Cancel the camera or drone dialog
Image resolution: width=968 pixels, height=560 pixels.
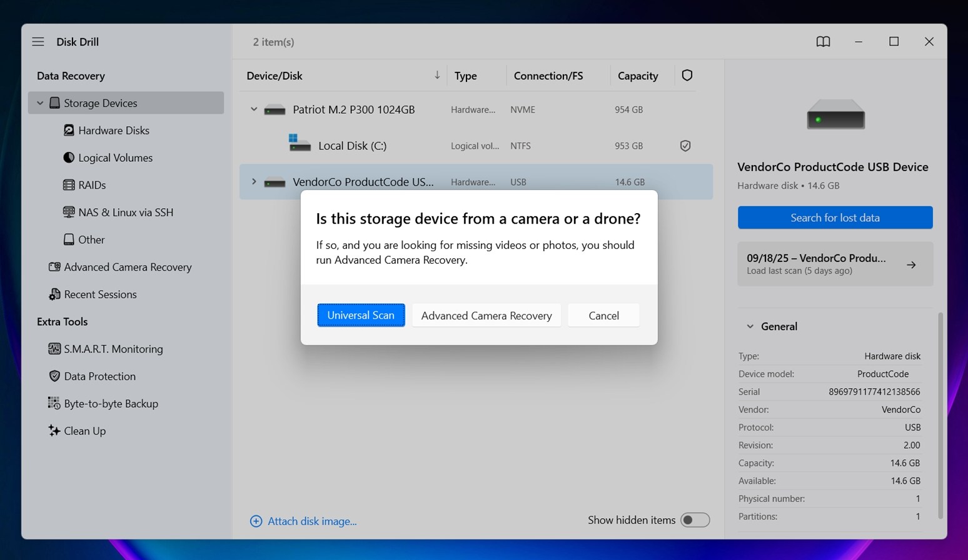point(603,316)
